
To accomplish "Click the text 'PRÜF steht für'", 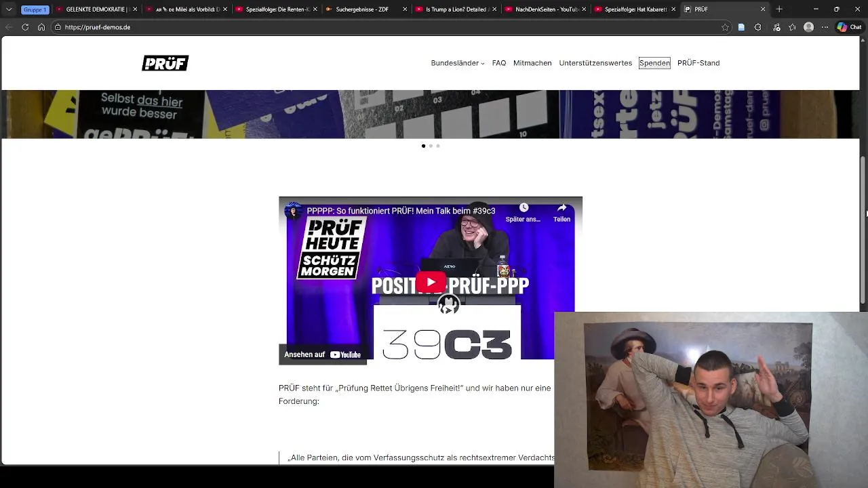I will [x=304, y=388].
